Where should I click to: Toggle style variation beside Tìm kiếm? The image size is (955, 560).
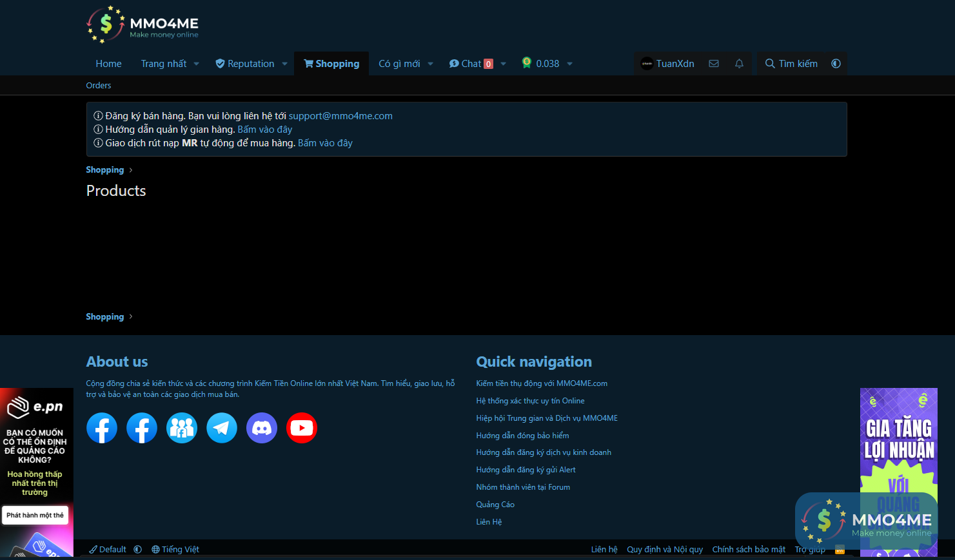pyautogui.click(x=836, y=64)
